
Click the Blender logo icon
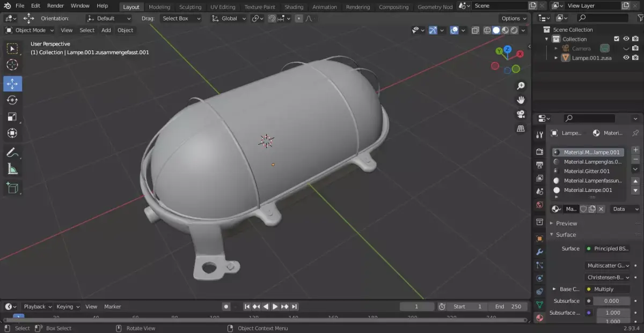[8, 6]
